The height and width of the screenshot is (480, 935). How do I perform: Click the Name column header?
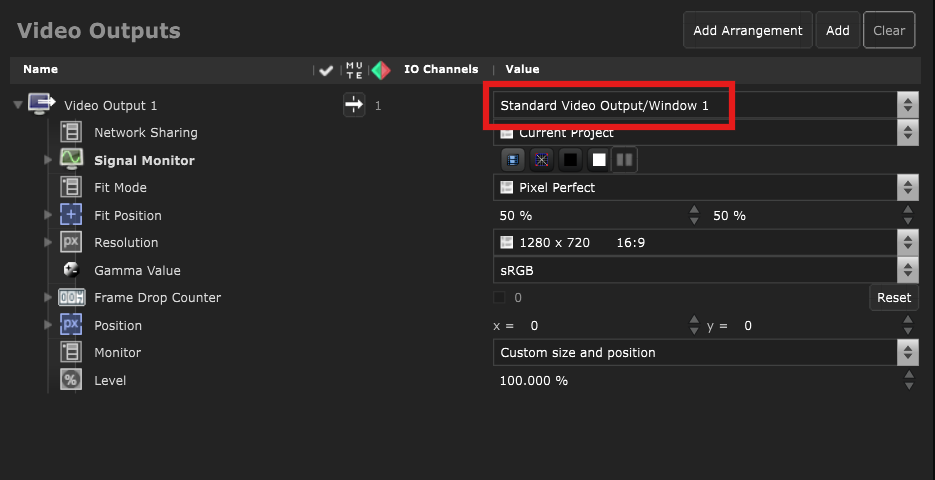[x=41, y=69]
